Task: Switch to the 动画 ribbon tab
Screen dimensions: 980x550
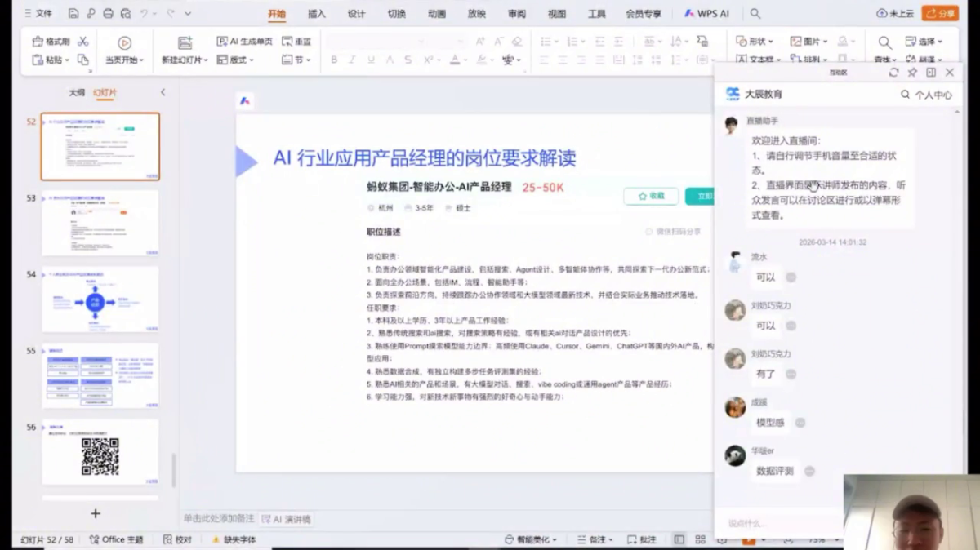Action: coord(437,14)
